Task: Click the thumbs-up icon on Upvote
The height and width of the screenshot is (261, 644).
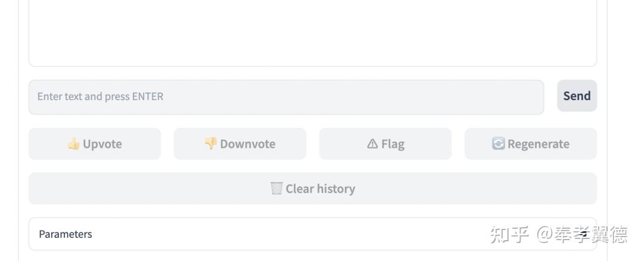Action: tap(73, 144)
